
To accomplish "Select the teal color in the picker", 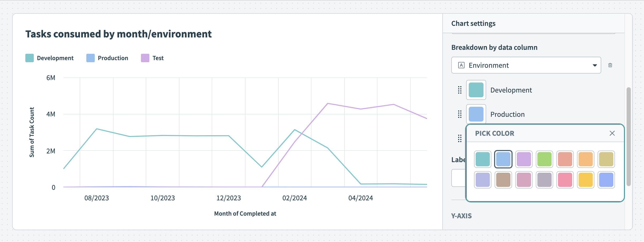I will (482, 158).
